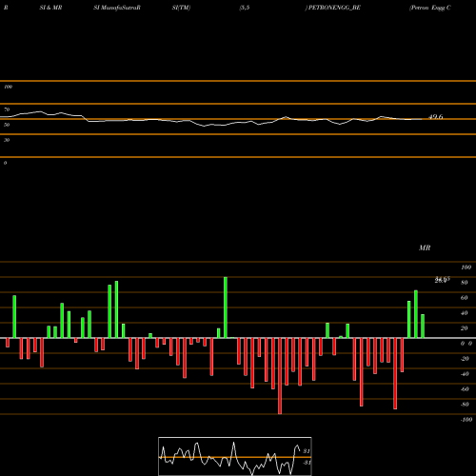The width and height of the screenshot is (476, 476).
Task: Click the MR axis label 40
Action: click(x=465, y=313)
